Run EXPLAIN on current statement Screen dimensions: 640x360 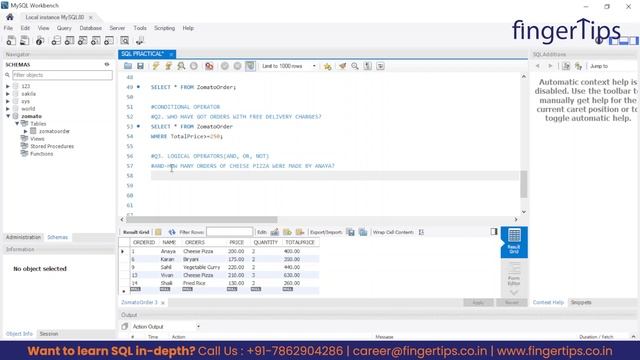[x=181, y=66]
